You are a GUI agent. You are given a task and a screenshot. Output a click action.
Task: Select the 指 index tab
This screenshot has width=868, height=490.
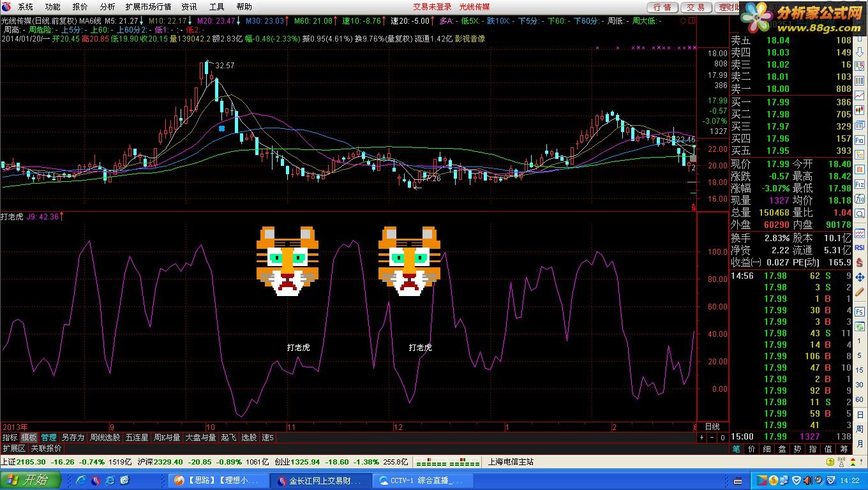812,449
